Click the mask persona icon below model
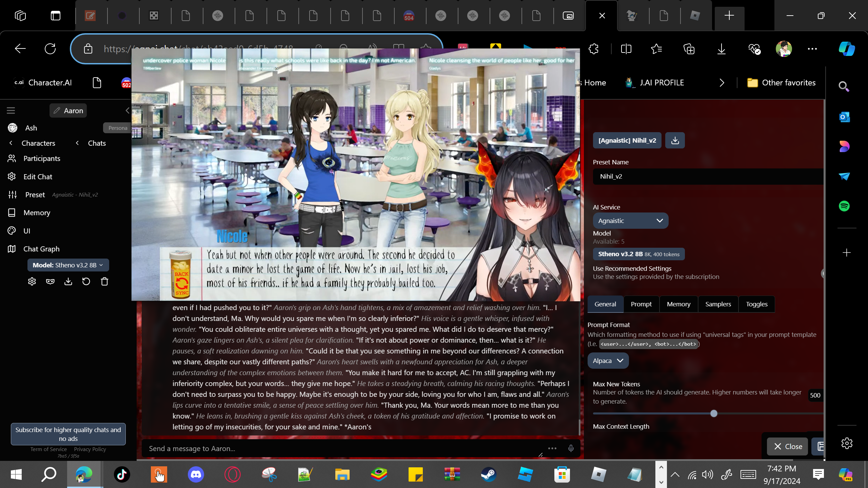This screenshot has width=868, height=488. click(x=50, y=282)
